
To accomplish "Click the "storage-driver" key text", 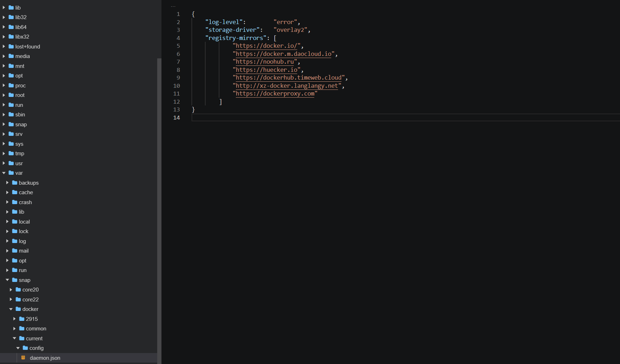I will 232,30.
